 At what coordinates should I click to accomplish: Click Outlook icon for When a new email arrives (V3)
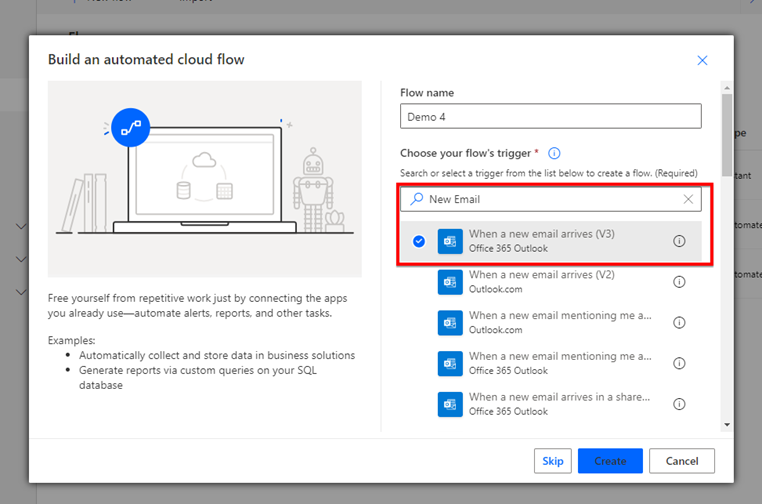click(x=450, y=241)
